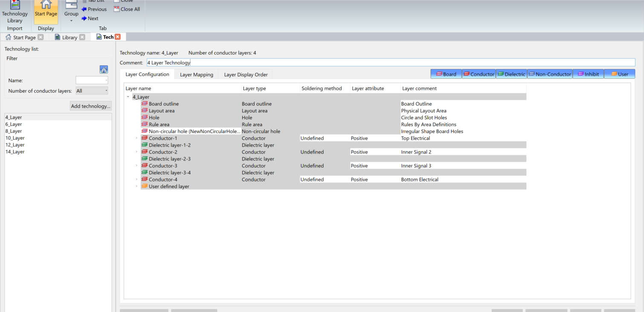Switch to the Layer Display Order tab
The height and width of the screenshot is (312, 644).
tap(246, 74)
